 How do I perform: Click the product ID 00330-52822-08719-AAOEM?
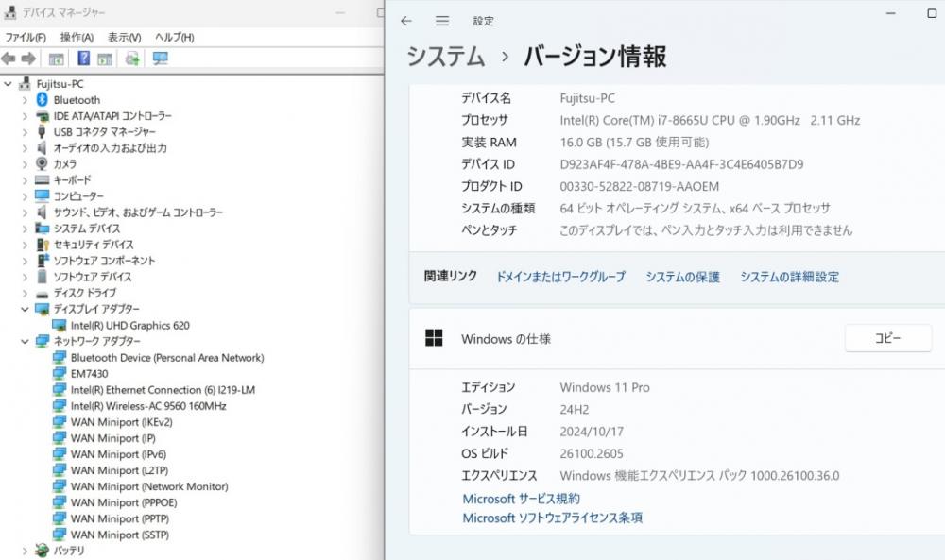[640, 187]
